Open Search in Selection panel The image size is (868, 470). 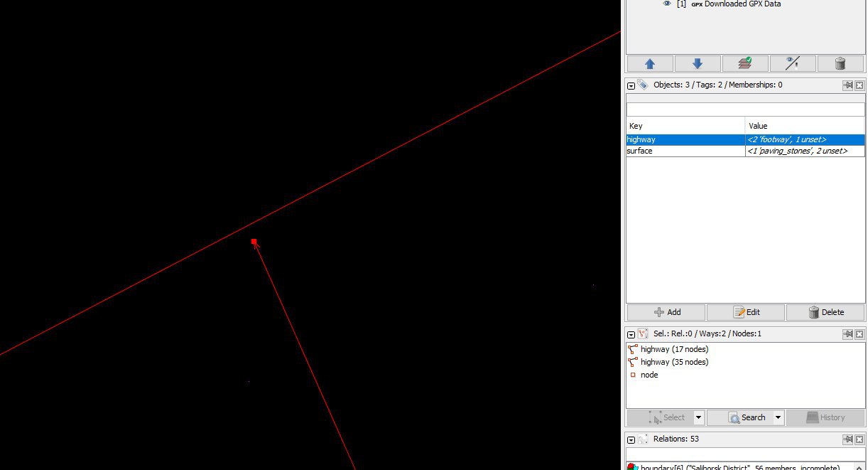click(739, 417)
